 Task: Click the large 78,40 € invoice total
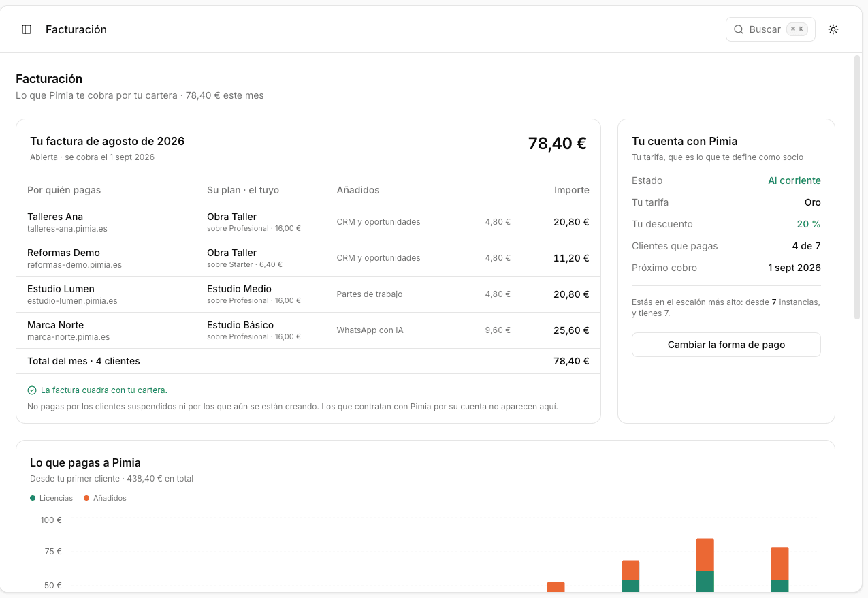click(x=557, y=144)
